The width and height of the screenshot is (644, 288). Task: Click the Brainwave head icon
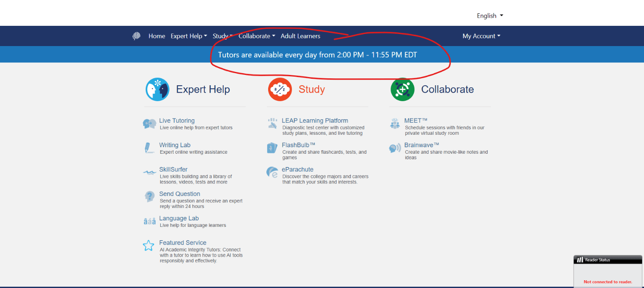tap(395, 149)
